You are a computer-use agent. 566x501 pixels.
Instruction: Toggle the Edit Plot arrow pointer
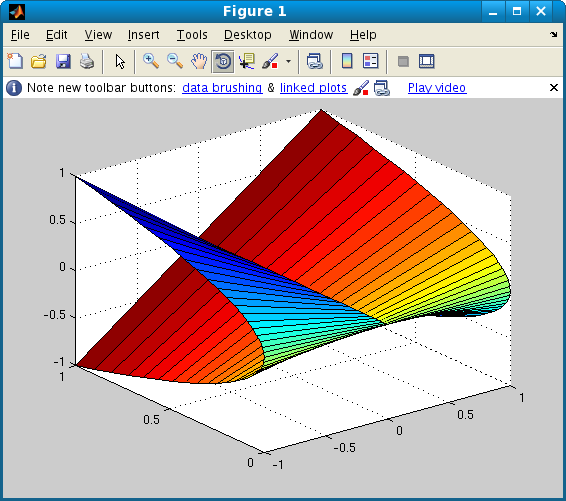pyautogui.click(x=120, y=61)
